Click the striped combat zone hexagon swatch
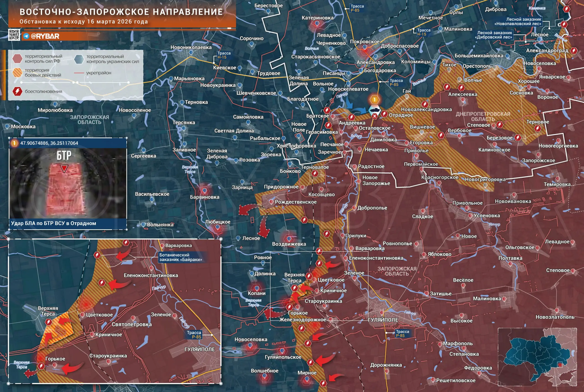 [17, 72]
